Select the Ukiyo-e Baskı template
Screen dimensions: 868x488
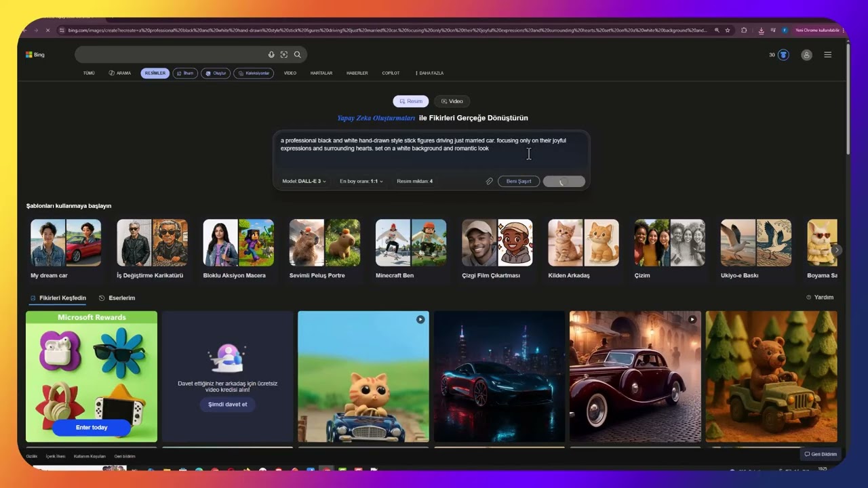pyautogui.click(x=755, y=249)
